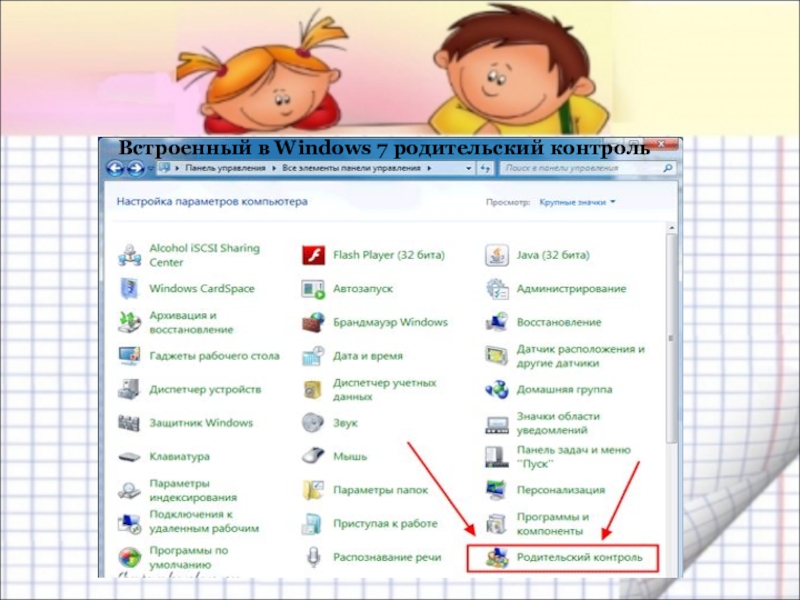Open the Звук link text
This screenshot has height=600, width=800.
345,423
